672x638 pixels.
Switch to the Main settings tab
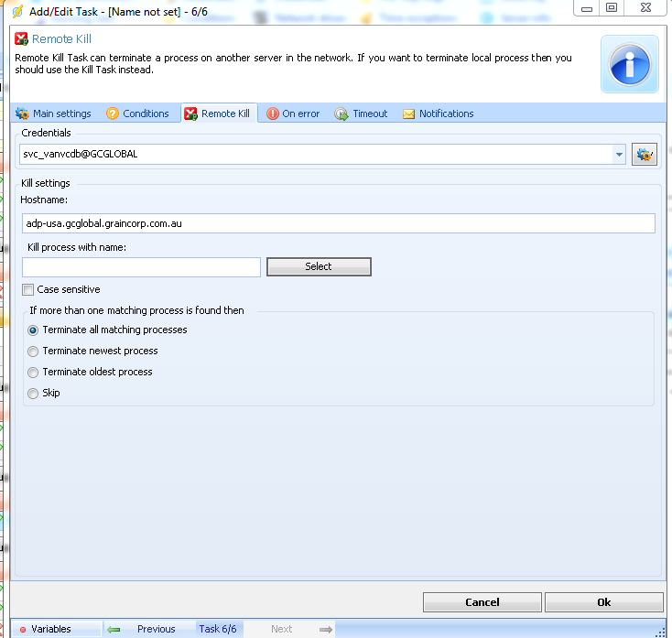(53, 114)
